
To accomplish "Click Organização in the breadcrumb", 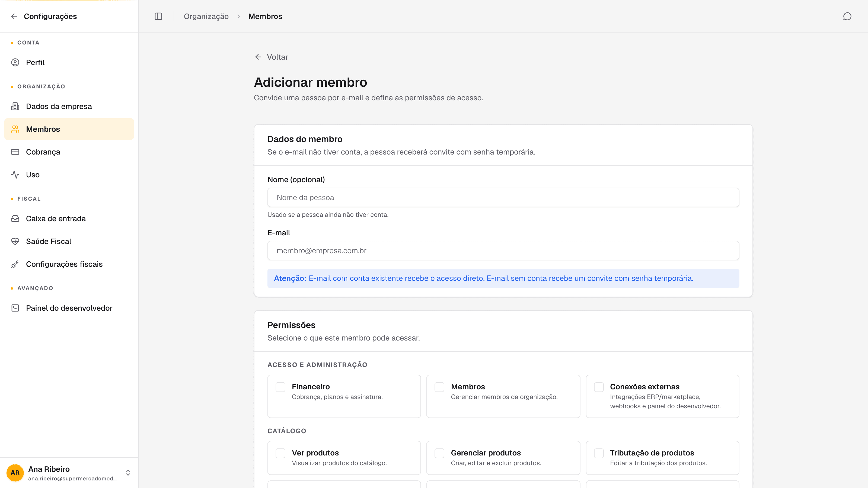I will 206,16.
